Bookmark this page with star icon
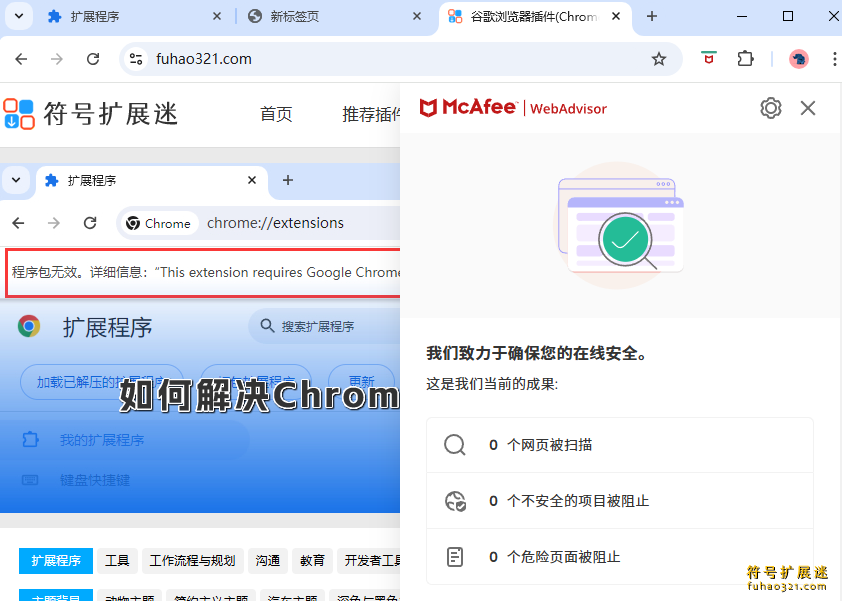842x601 pixels. pos(659,59)
